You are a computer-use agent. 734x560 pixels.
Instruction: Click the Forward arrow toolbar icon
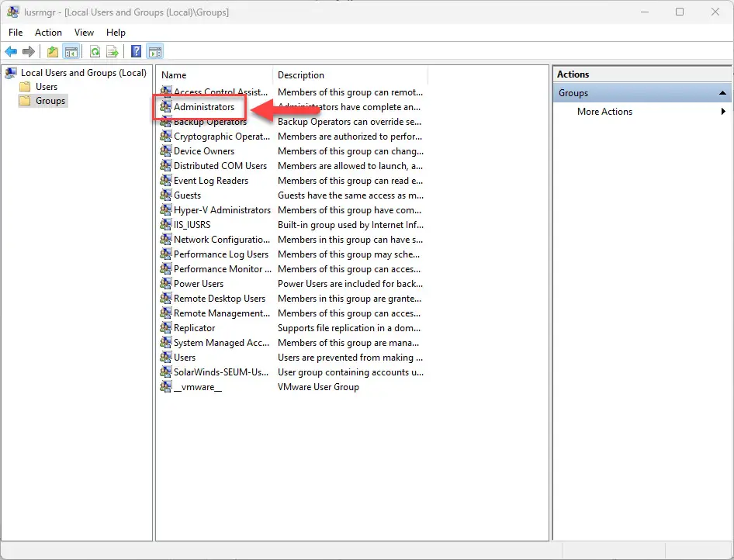pos(29,51)
